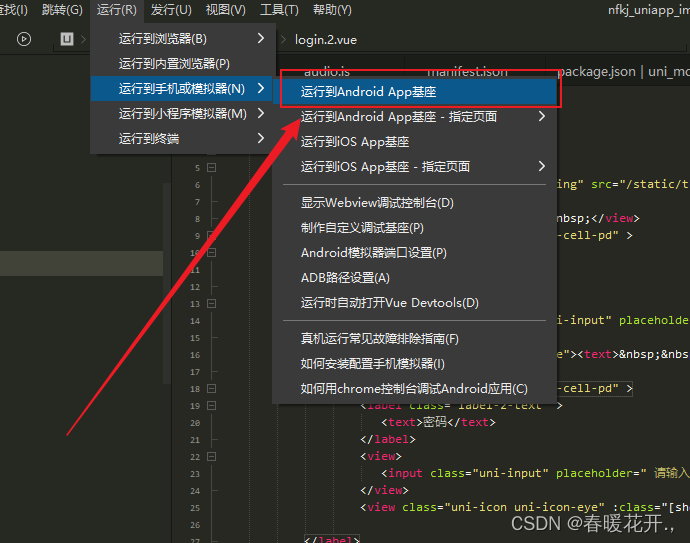This screenshot has width=690, height=543.
Task: Collapse the code fold marker at line 5
Action: coord(211,167)
